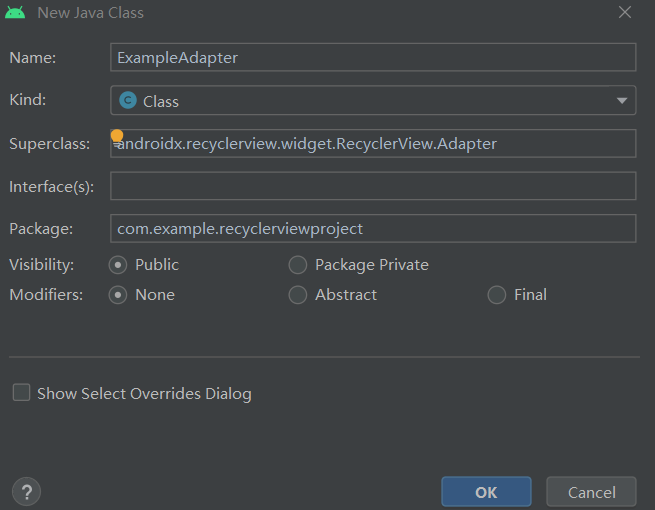Open the Kind combo box showing Class
This screenshot has width=655, height=510.
pos(370,100)
